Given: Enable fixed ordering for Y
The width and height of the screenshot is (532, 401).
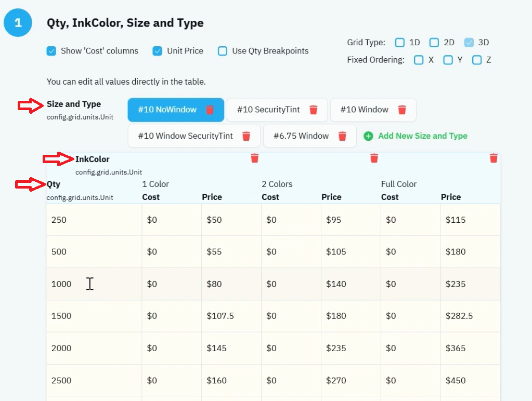Looking at the screenshot, I should pos(448,60).
